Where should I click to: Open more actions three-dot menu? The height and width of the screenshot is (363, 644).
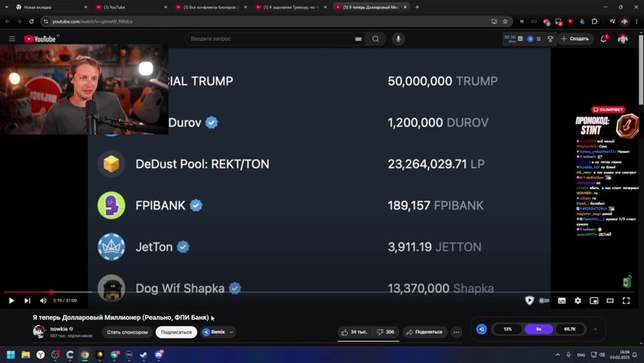[x=457, y=332]
